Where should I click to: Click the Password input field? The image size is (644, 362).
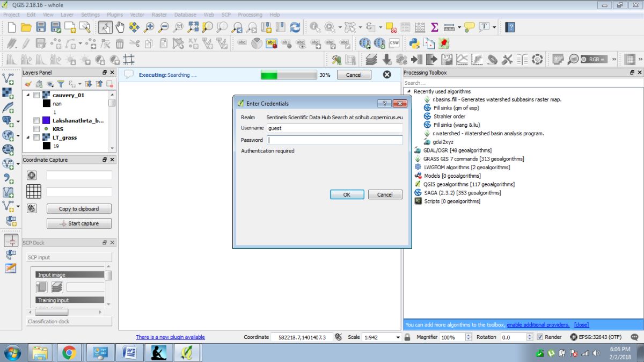pos(335,140)
